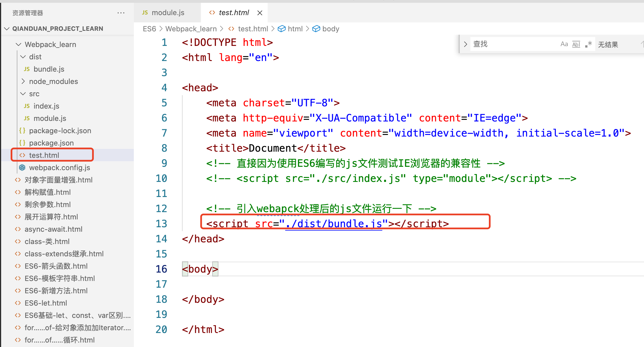The image size is (644, 347).
Task: Click the <title>Document</title> code line
Action: 276,148
